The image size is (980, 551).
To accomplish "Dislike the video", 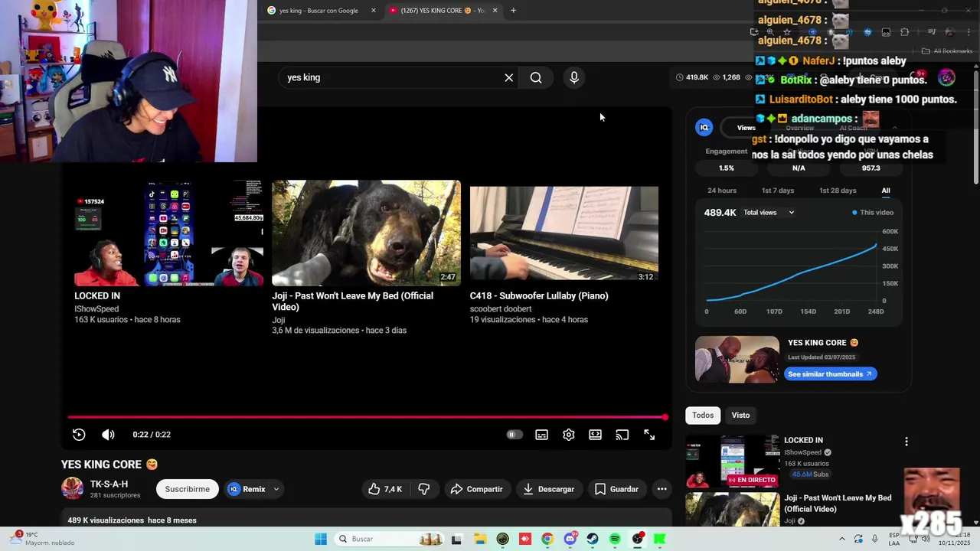I will click(423, 489).
